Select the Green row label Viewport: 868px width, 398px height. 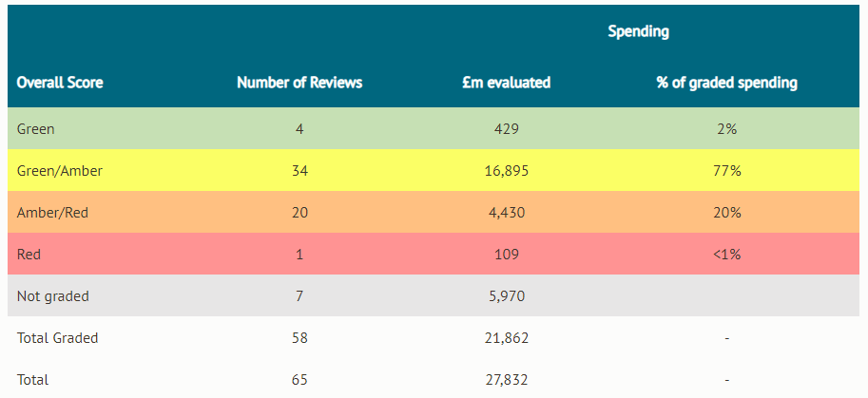point(36,129)
